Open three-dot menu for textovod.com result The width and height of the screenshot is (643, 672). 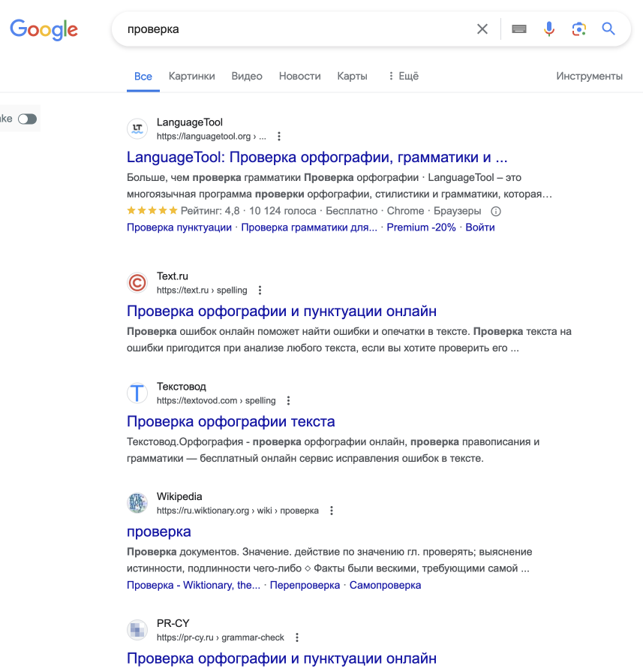click(288, 400)
